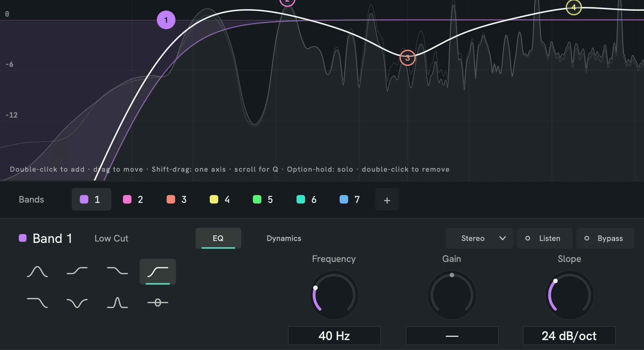Toggle Bypass for Band 1
The width and height of the screenshot is (644, 350).
point(605,238)
